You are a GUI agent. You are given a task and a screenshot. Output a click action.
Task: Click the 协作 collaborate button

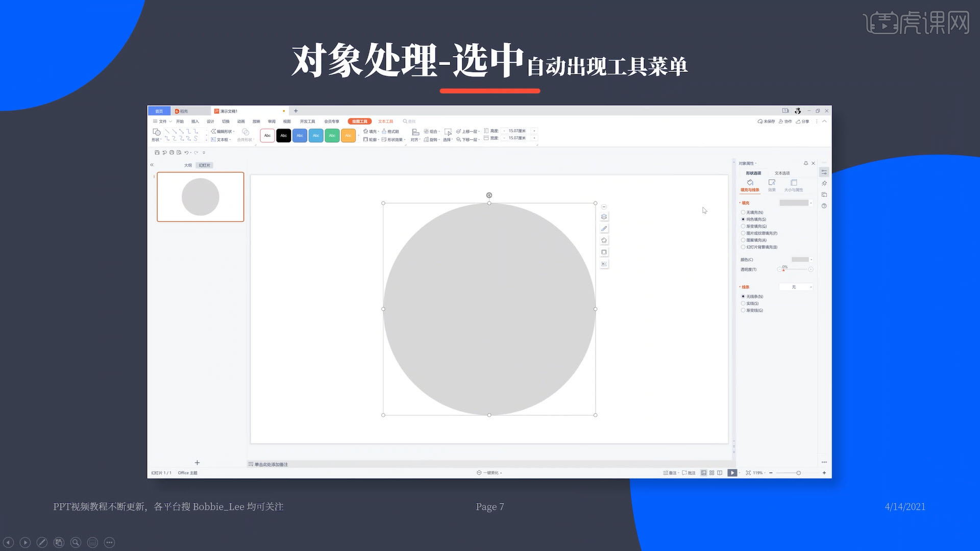tap(785, 121)
